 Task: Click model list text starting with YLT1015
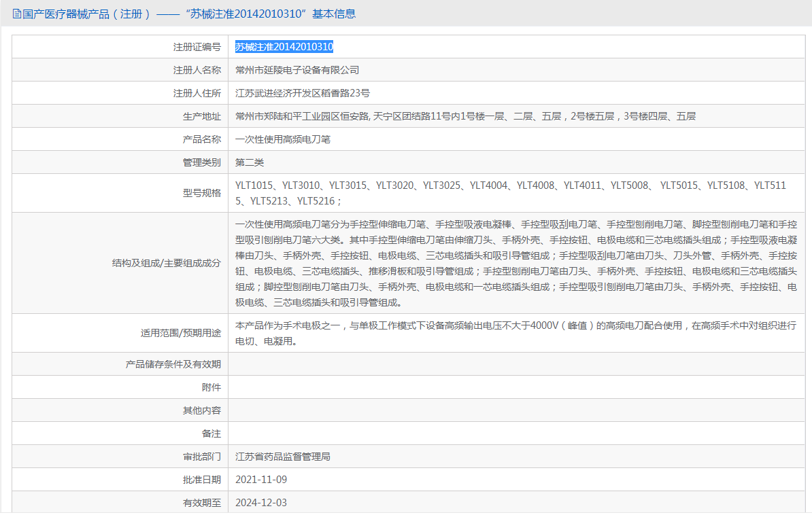[x=510, y=193]
